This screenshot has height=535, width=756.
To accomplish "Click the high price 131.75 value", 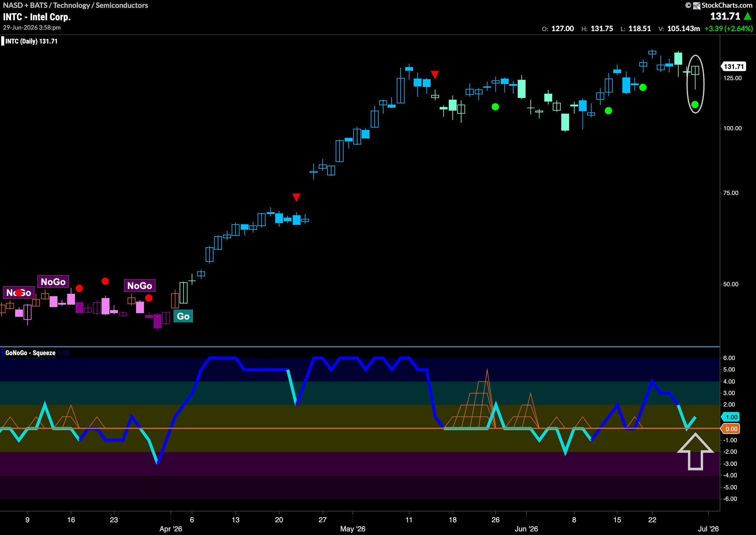I will click(602, 29).
